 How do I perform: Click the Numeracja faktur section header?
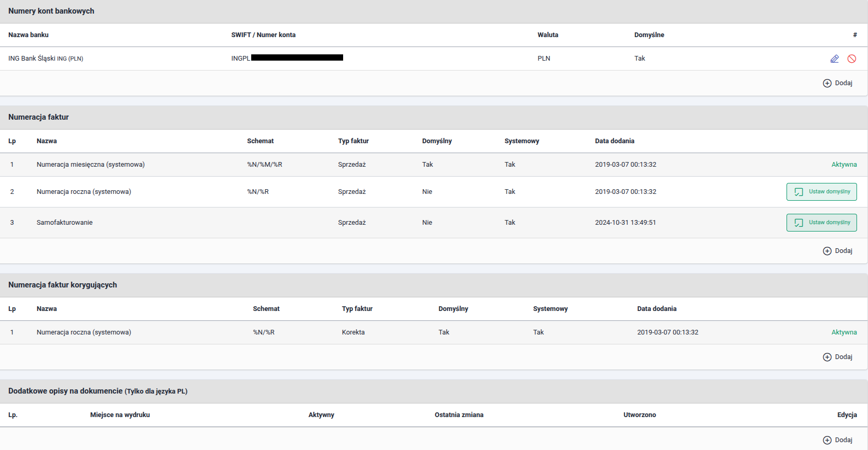click(39, 117)
